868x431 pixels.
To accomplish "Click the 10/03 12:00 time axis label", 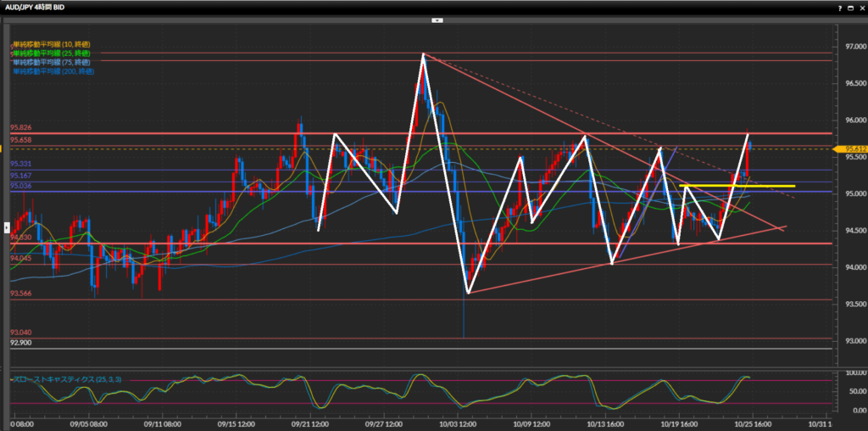I will (x=458, y=423).
